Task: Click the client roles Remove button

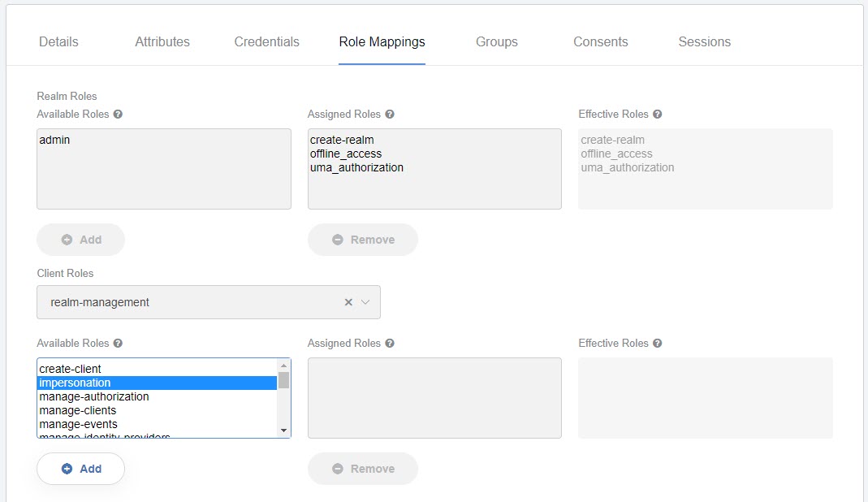Action: tap(363, 469)
